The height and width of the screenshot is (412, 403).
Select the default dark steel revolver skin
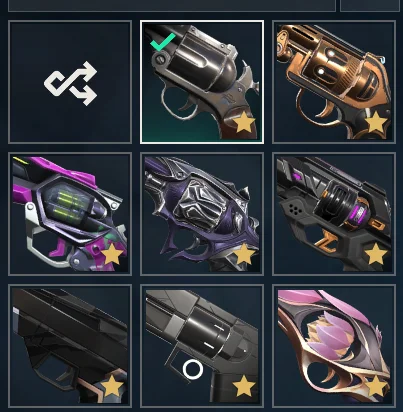pos(202,82)
